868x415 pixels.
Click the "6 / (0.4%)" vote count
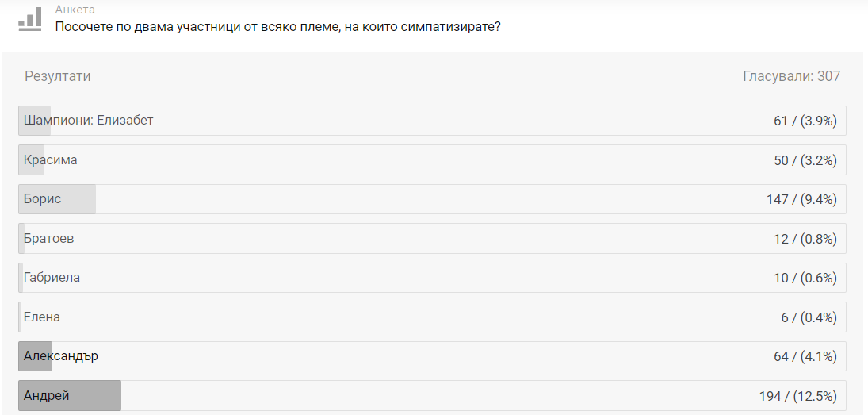coord(809,317)
